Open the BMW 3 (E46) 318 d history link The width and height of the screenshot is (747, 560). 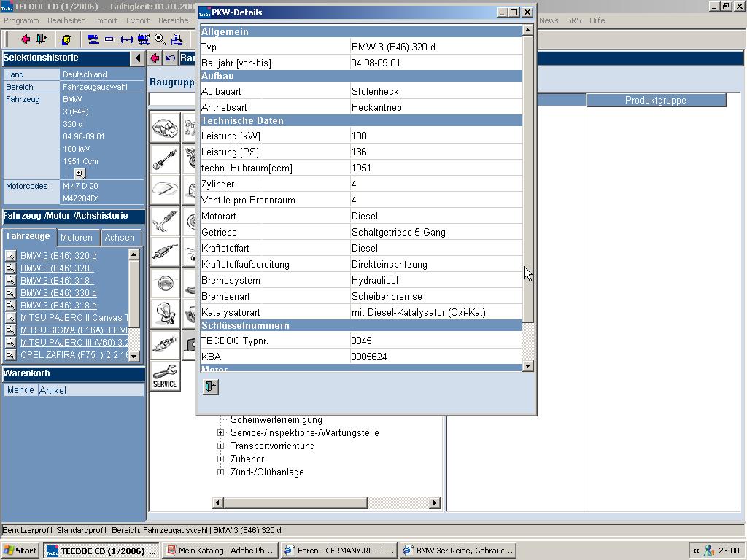[58, 306]
